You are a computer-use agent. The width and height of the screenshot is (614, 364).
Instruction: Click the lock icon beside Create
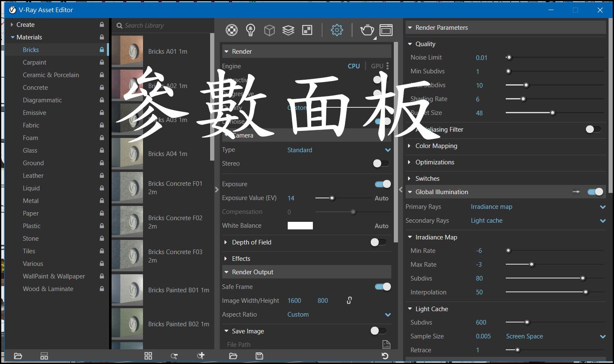pyautogui.click(x=101, y=25)
